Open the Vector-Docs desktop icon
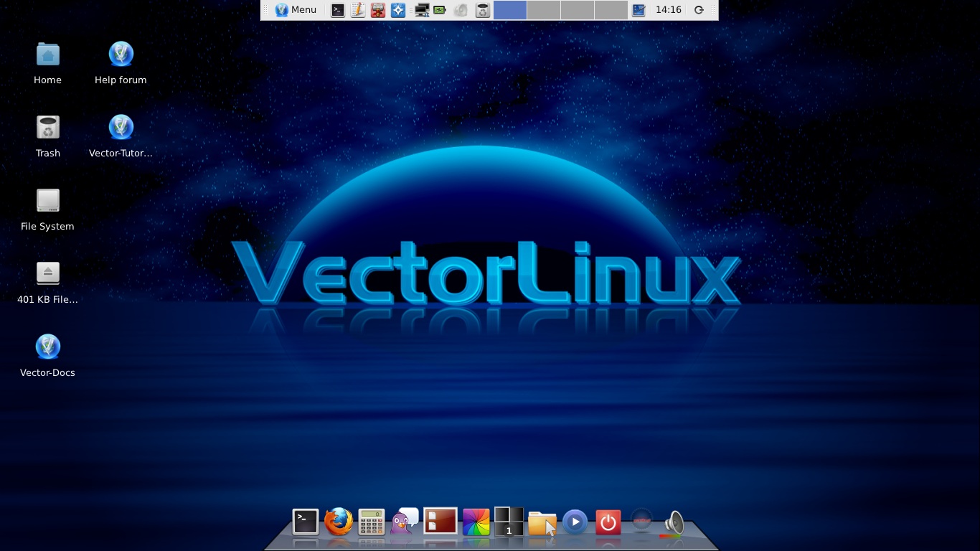This screenshot has height=551, width=980. 48,347
